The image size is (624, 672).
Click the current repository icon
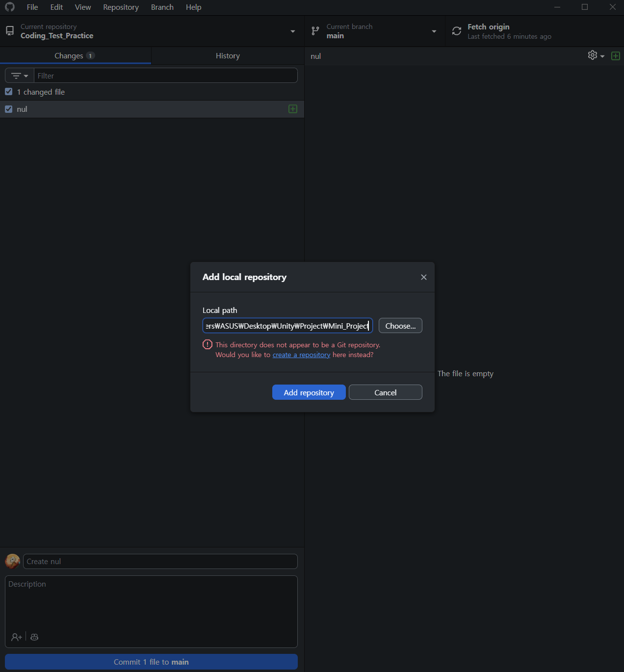10,31
